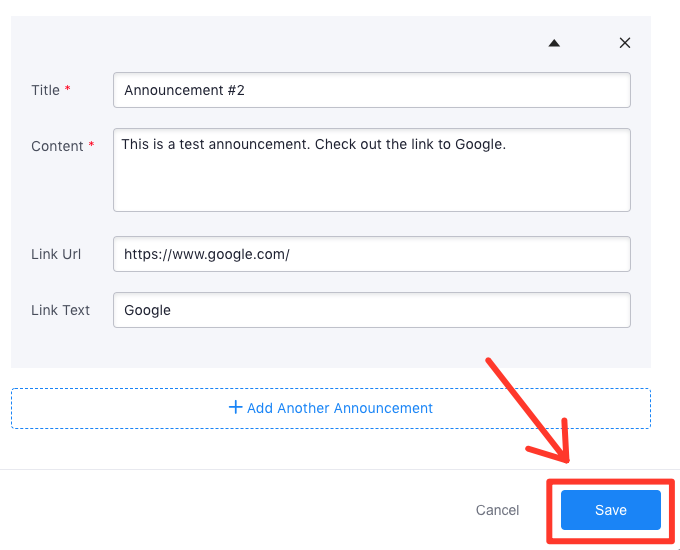Screen dimensions: 680x550
Task: Select the Link Url input field
Action: [371, 254]
